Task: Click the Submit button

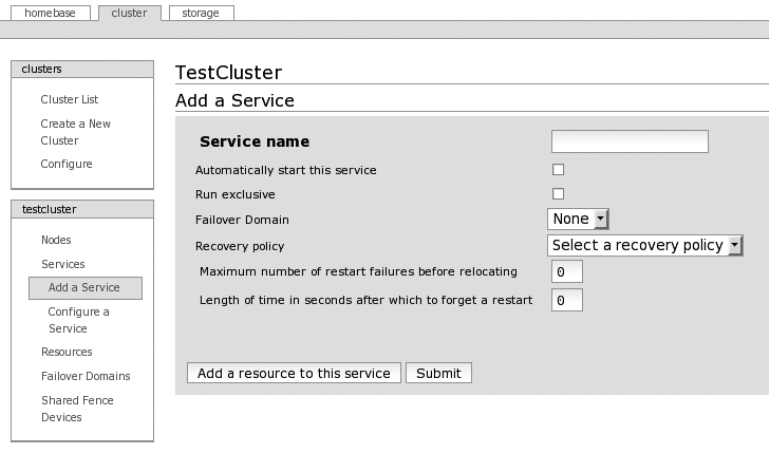Action: [x=438, y=373]
